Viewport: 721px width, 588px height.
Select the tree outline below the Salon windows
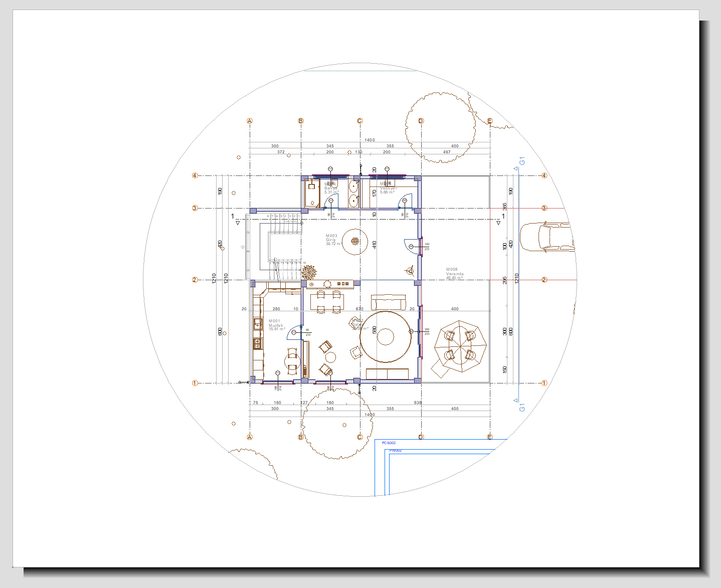[337, 423]
